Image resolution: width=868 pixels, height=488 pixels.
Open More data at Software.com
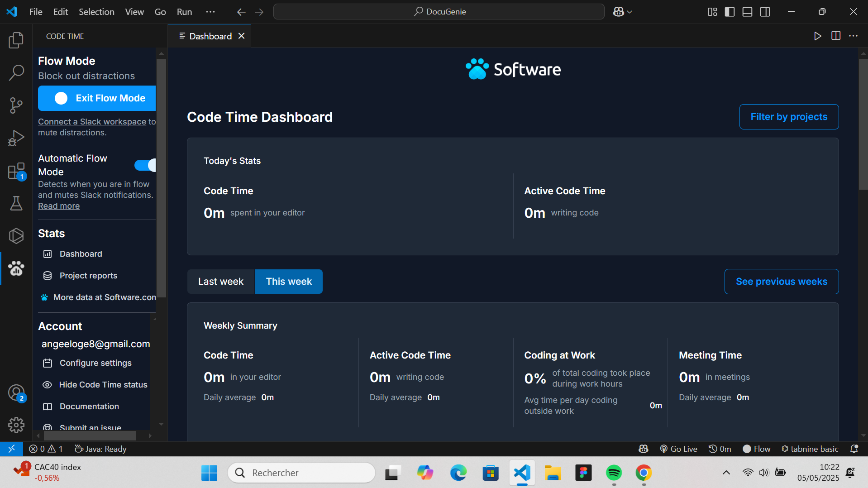[x=98, y=297]
